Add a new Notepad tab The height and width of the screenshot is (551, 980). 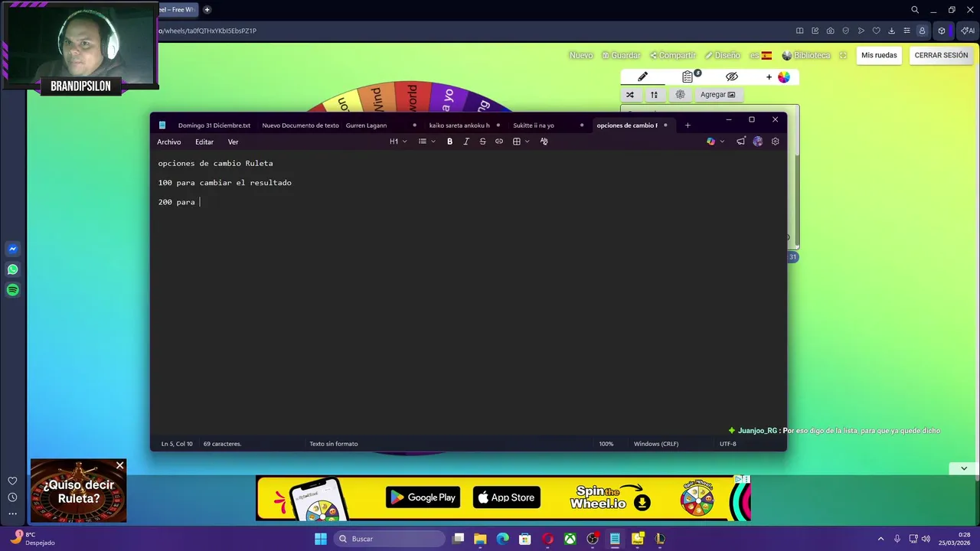coord(688,126)
